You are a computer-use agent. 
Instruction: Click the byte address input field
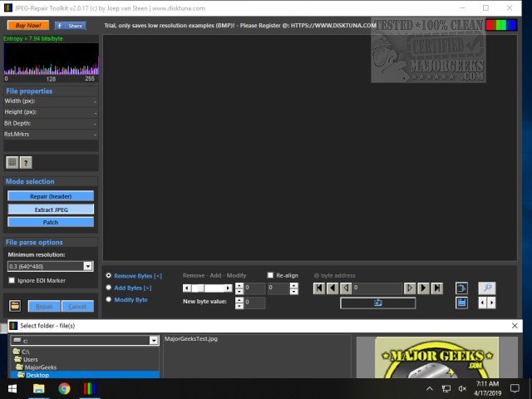[x=377, y=288]
